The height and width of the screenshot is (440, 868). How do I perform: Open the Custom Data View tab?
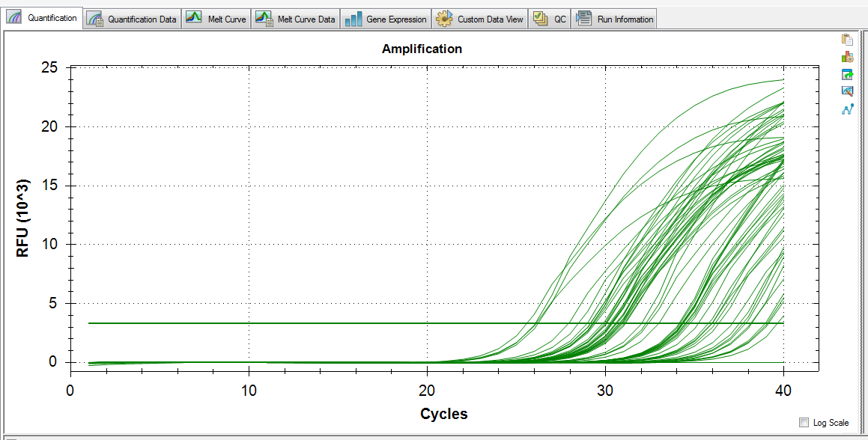click(x=479, y=19)
